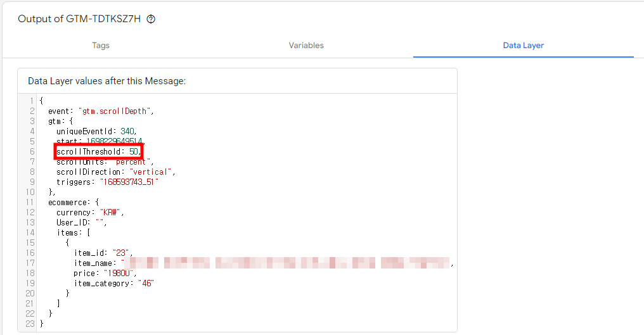
Task: Open the Variables tab
Action: (306, 46)
